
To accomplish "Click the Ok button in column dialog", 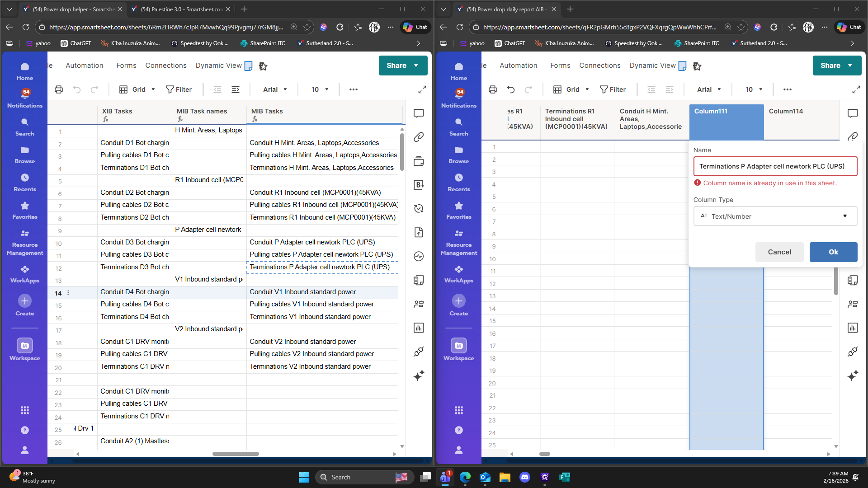I will 833,252.
